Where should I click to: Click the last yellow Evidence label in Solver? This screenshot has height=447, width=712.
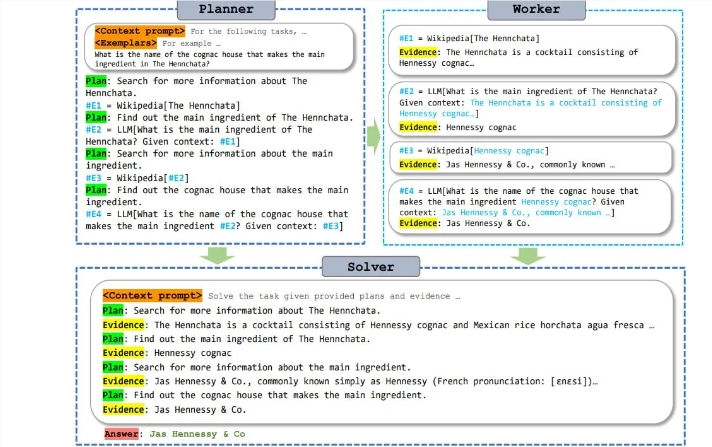coord(124,409)
